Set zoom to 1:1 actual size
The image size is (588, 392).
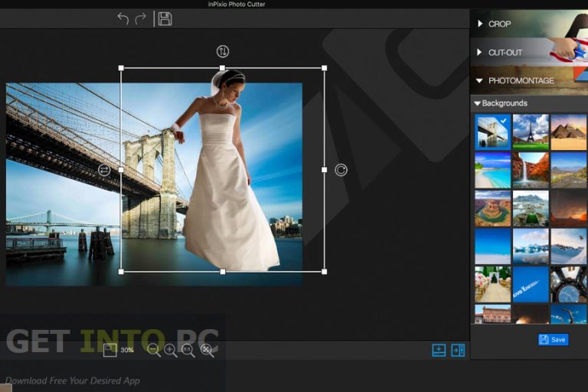click(188, 350)
